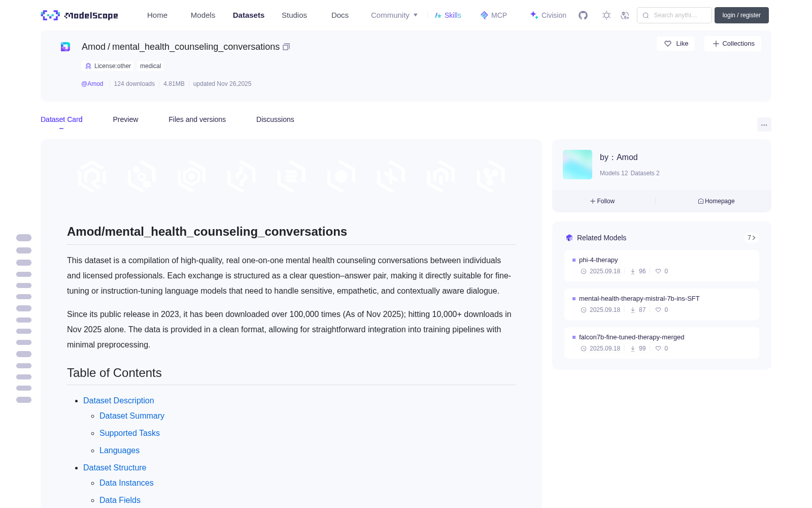Image resolution: width=812 pixels, height=508 pixels.
Task: Open the Models nav item
Action: click(x=203, y=15)
